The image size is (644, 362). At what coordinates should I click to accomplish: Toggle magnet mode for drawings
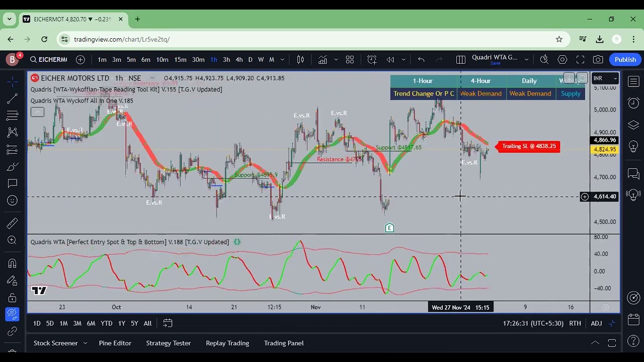(x=13, y=263)
